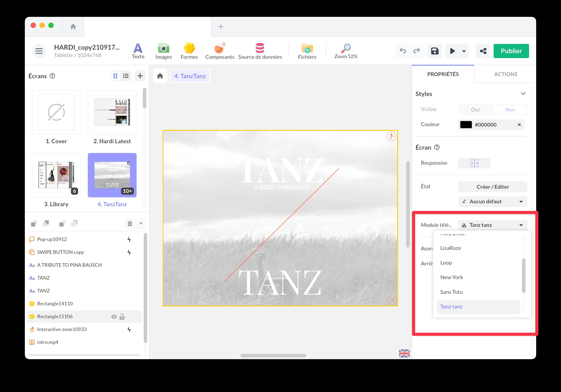Open the Formes shapes panel
561x392 pixels.
tap(189, 51)
